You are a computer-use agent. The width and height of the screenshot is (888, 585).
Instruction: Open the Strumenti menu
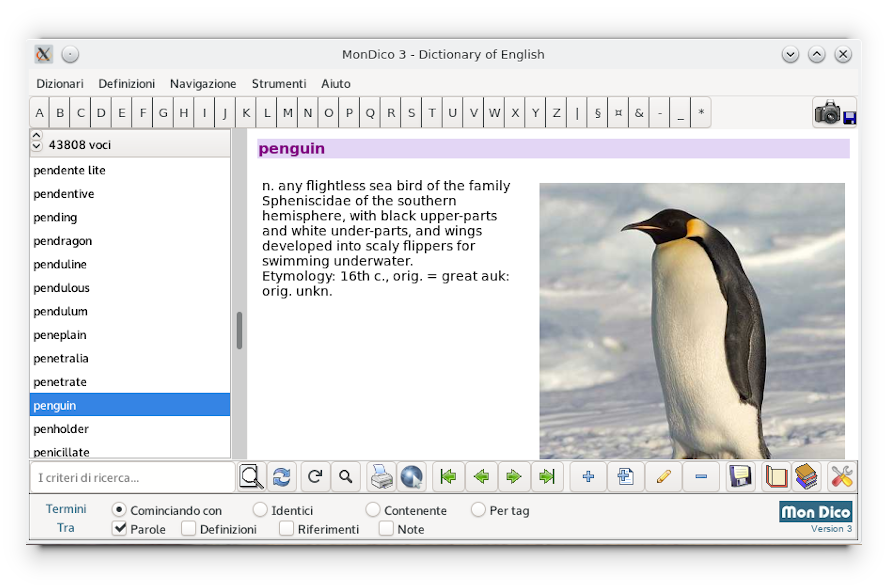click(x=279, y=84)
